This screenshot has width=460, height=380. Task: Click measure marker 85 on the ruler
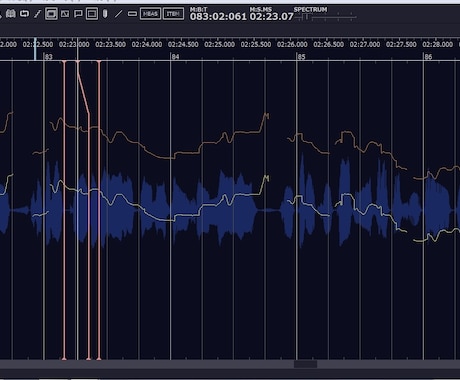(301, 57)
